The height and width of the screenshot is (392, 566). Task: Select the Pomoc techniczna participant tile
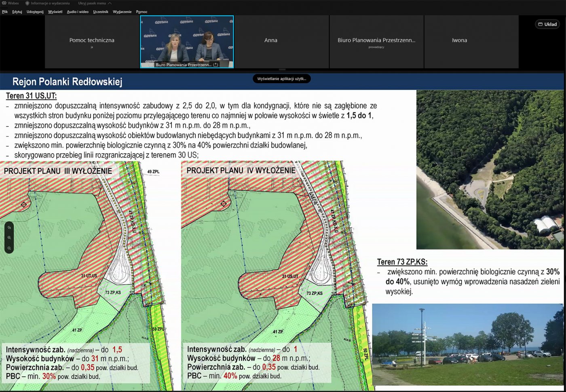pyautogui.click(x=92, y=42)
